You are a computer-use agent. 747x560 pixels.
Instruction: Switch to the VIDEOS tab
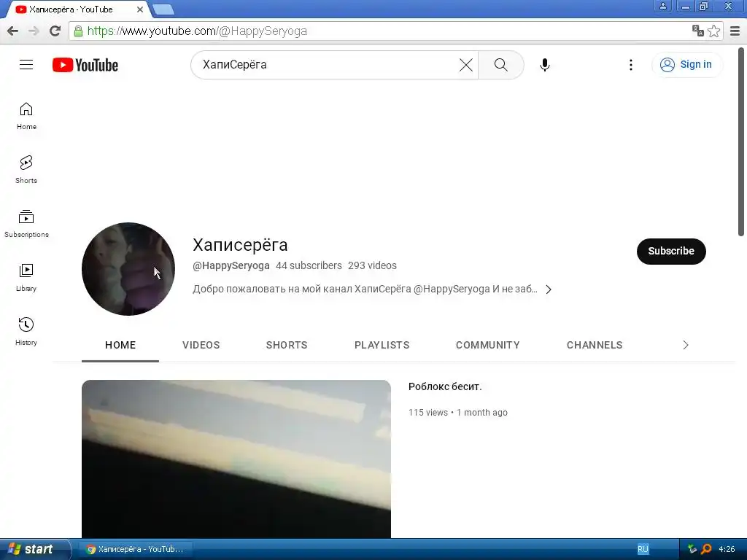pyautogui.click(x=201, y=345)
